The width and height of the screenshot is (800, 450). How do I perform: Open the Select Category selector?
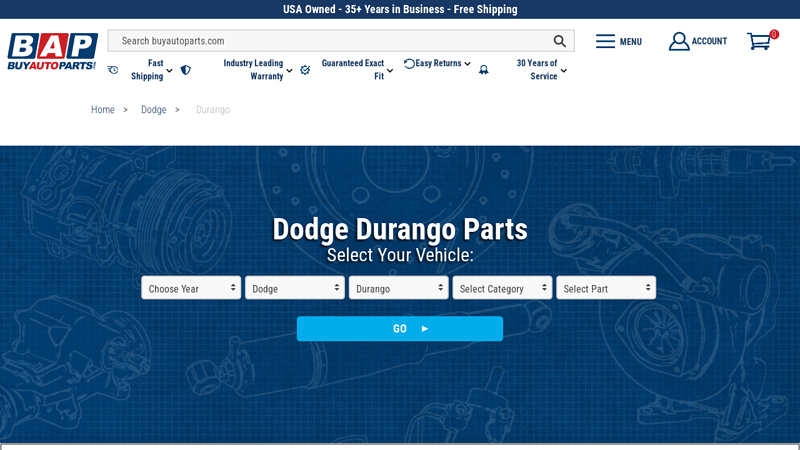[502, 288]
